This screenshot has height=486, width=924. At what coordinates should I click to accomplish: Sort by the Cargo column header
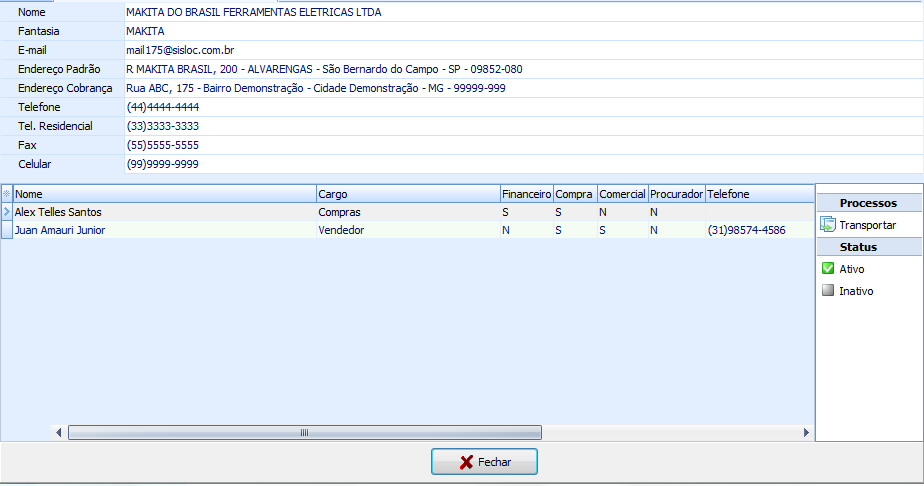tap(408, 194)
